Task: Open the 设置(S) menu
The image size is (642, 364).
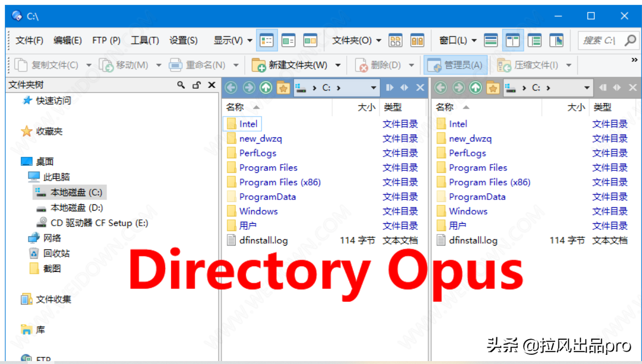Action: (183, 40)
